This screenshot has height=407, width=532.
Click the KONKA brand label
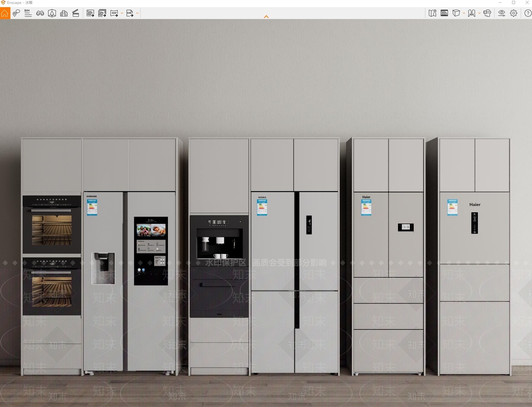point(262,197)
